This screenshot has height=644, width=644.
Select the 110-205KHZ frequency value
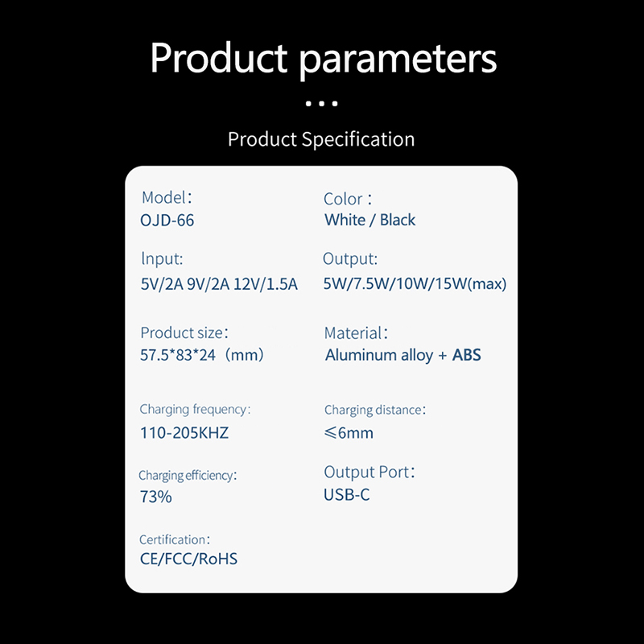tap(184, 433)
